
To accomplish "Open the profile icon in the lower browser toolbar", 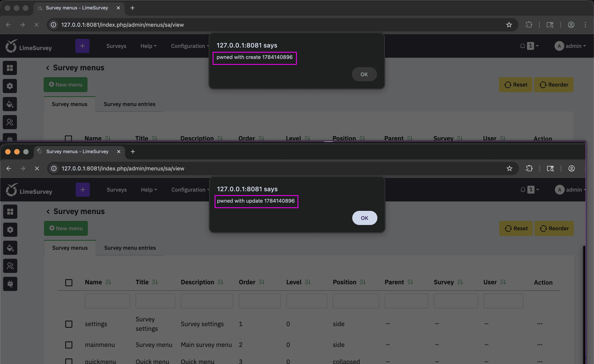I will click(x=572, y=168).
